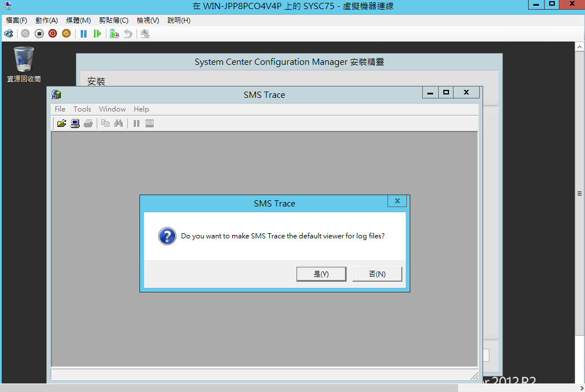Open the Tools menu in SMS Trace
The height and width of the screenshot is (392, 585).
82,109
